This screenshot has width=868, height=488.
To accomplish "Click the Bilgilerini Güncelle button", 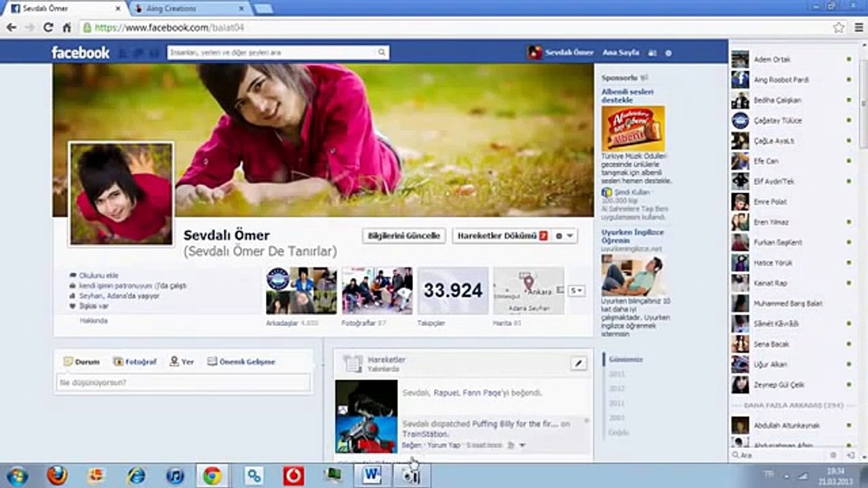I will coord(404,236).
